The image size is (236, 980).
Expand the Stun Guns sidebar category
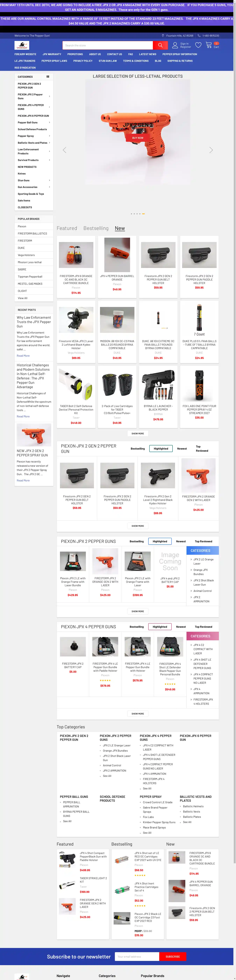(x=49, y=180)
